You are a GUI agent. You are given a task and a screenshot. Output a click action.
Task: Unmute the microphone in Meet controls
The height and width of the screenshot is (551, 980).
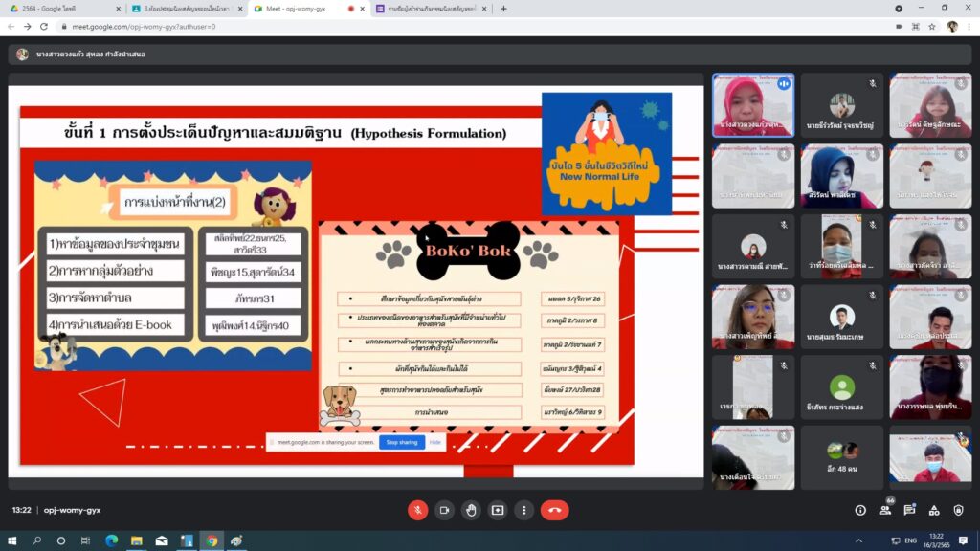point(417,510)
